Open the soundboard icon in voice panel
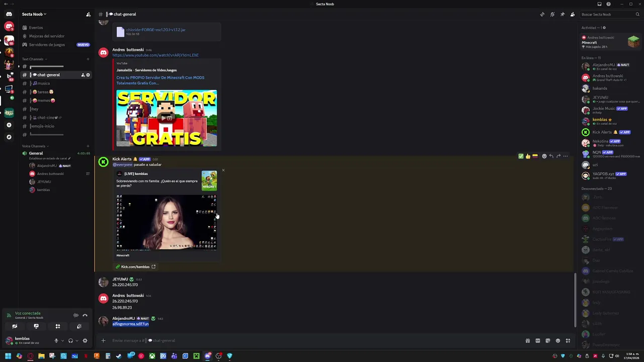Viewport: 644px width, 362px height. 79,326
